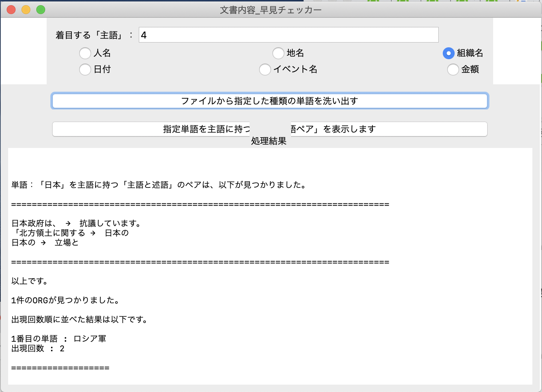Click the ファイルから指定した種類の単語を洗い出す button

[270, 101]
